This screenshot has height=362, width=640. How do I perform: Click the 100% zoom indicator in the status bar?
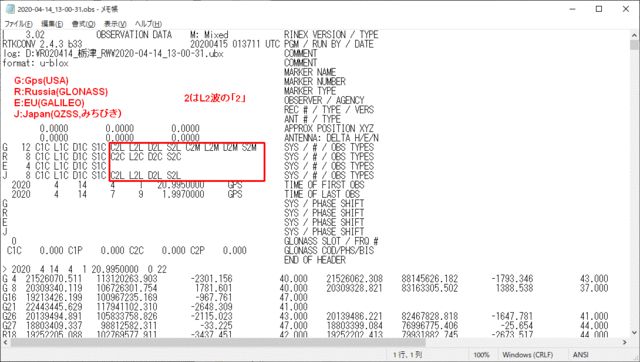point(481,355)
